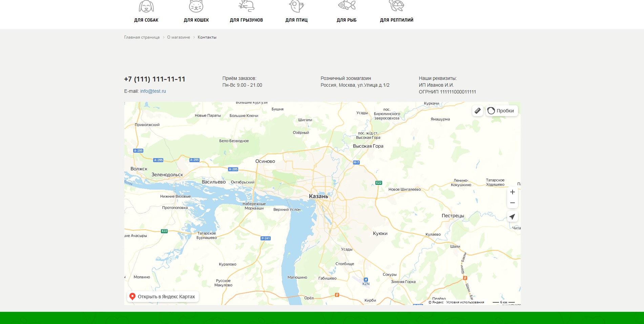644x324 pixels.
Task: Click the Казань city label on map
Action: [318, 196]
